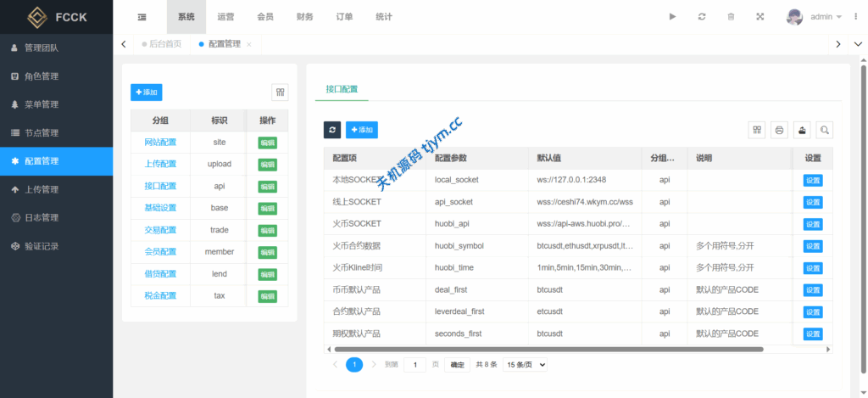The image size is (868, 398).
Task: Click the horizontal scrollbar under the table
Action: coord(548,350)
